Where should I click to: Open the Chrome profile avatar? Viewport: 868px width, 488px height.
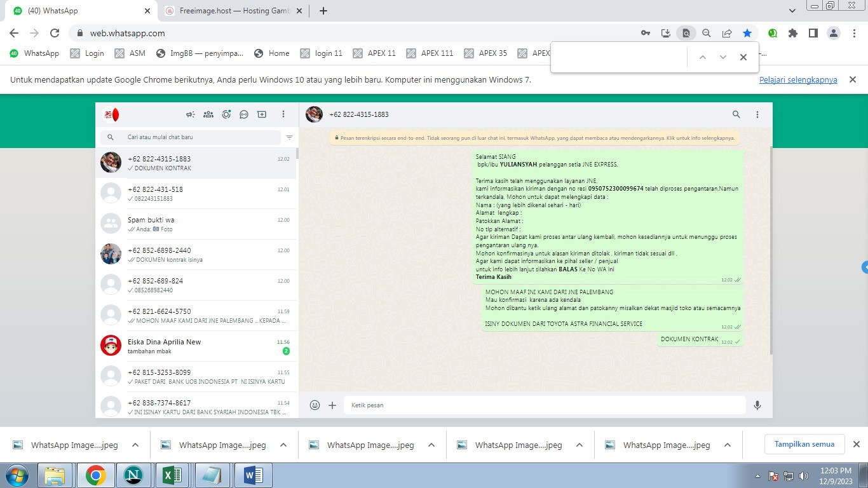(x=834, y=33)
